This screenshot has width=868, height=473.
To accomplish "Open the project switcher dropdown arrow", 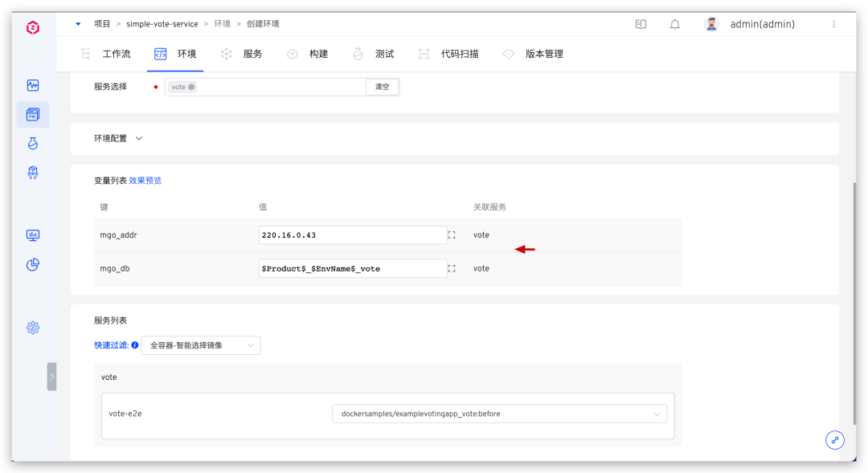I will pyautogui.click(x=78, y=24).
